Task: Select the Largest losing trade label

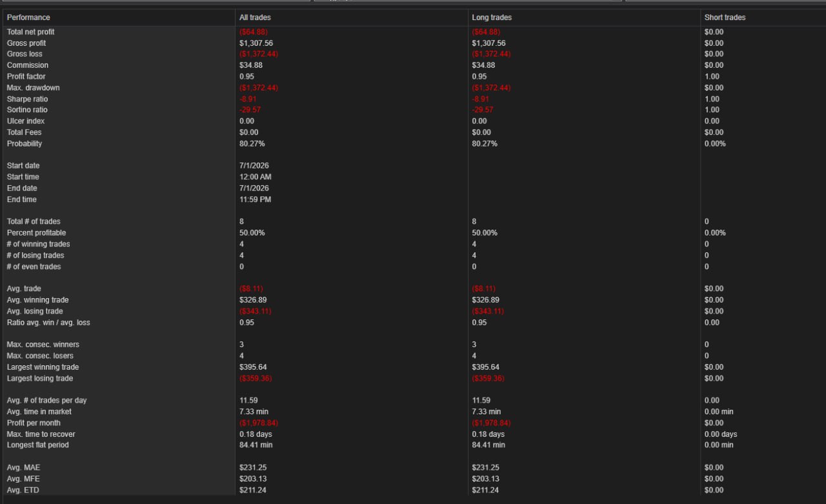Action: point(40,379)
